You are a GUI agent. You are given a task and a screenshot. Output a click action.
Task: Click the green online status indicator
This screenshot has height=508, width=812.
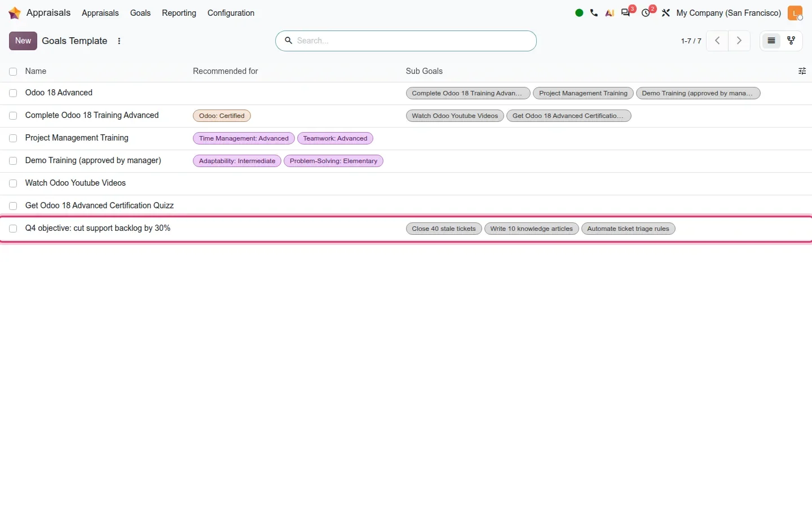579,13
